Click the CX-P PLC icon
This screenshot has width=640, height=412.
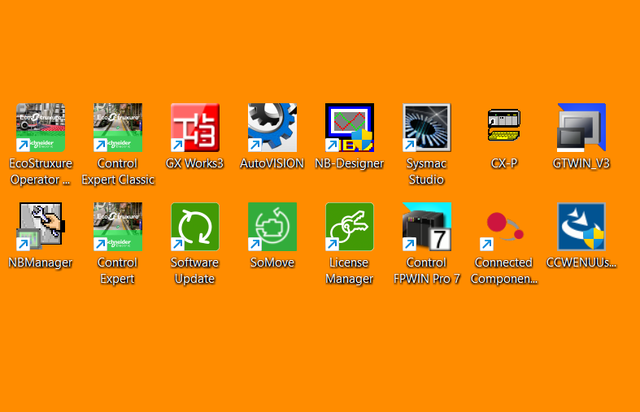point(504,125)
